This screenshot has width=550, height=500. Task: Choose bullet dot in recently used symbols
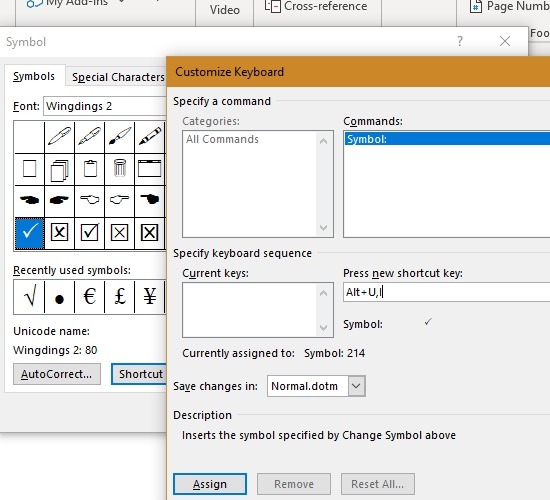coord(59,297)
